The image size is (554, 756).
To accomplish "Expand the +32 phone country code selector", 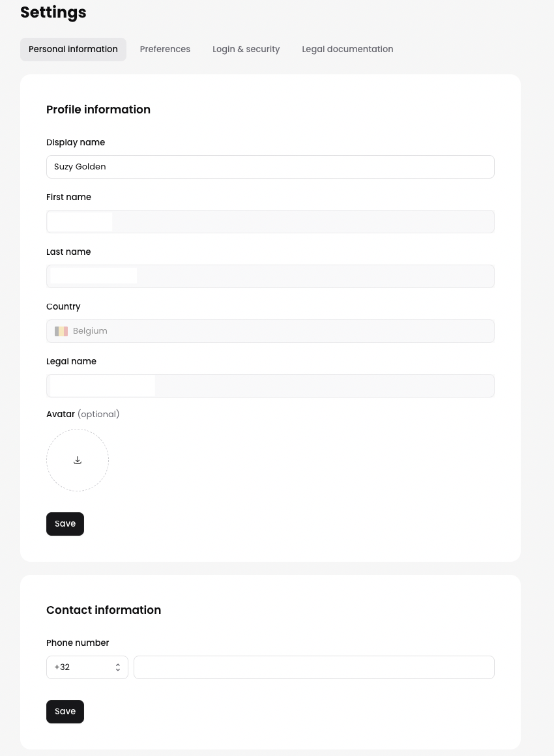I will [x=87, y=667].
